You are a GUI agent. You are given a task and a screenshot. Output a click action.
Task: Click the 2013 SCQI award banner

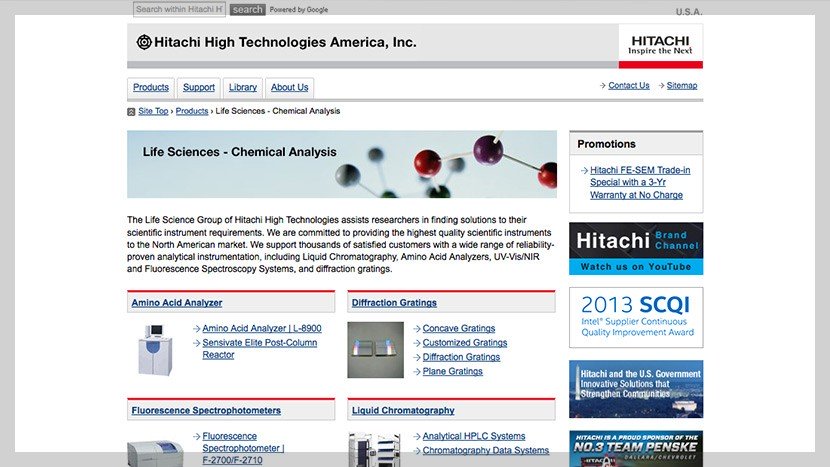[636, 317]
